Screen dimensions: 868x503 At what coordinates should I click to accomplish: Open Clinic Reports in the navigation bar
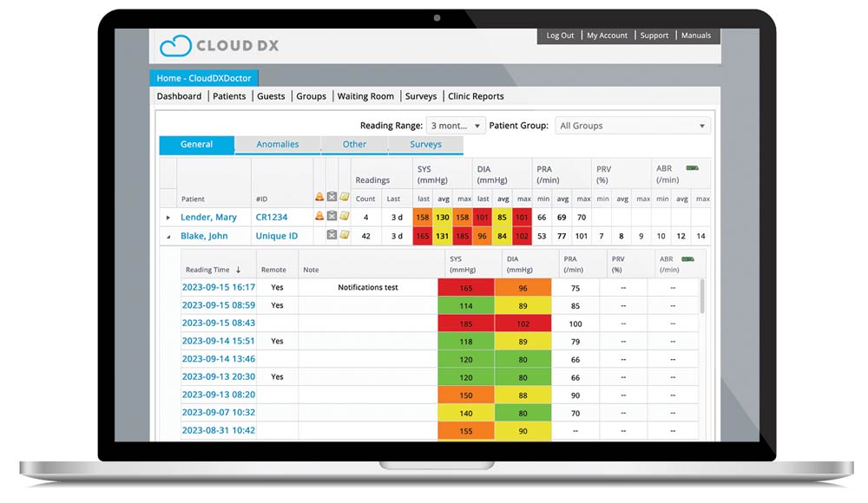click(x=476, y=96)
